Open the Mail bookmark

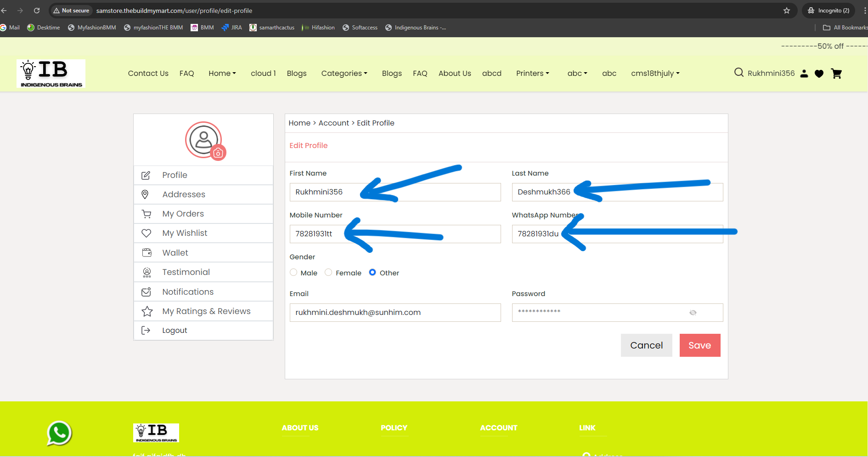10,28
